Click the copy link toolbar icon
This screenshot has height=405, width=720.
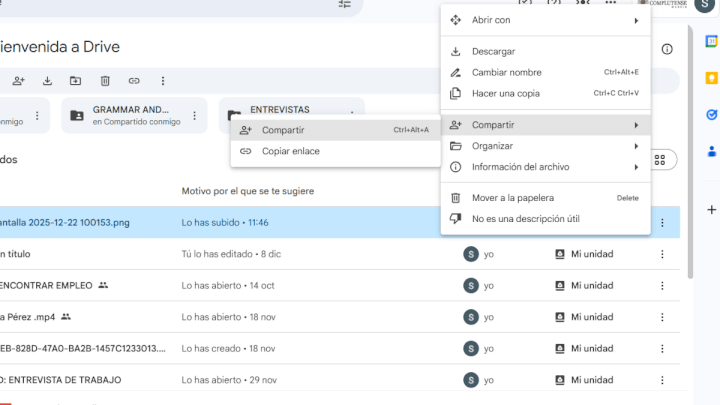[134, 81]
